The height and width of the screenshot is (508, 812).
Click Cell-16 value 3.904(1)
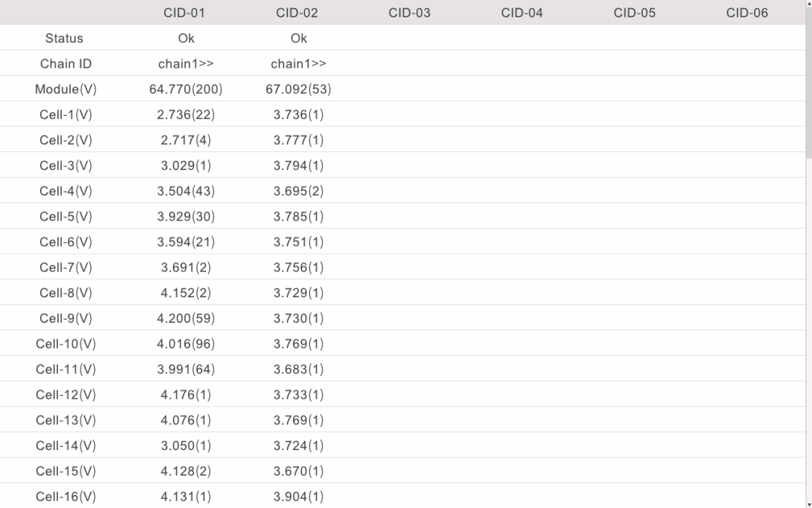coord(298,497)
